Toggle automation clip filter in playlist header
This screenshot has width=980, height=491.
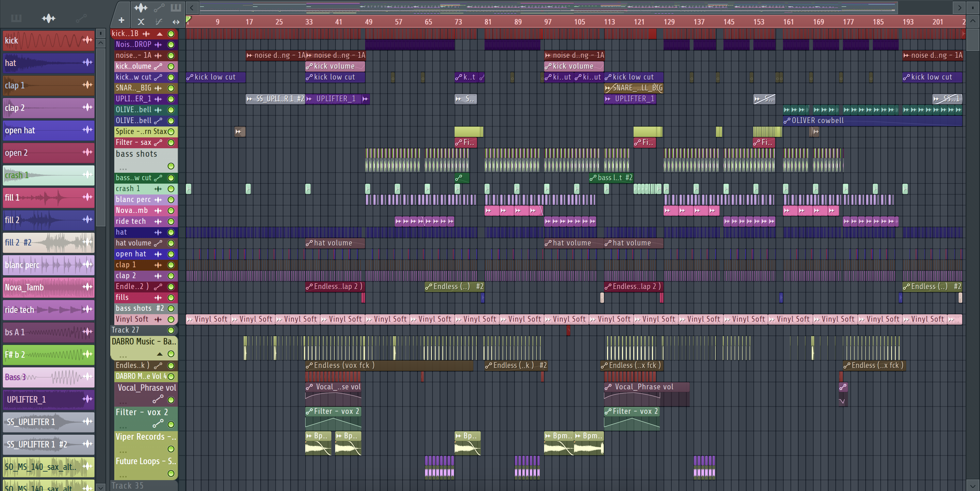coord(159,7)
